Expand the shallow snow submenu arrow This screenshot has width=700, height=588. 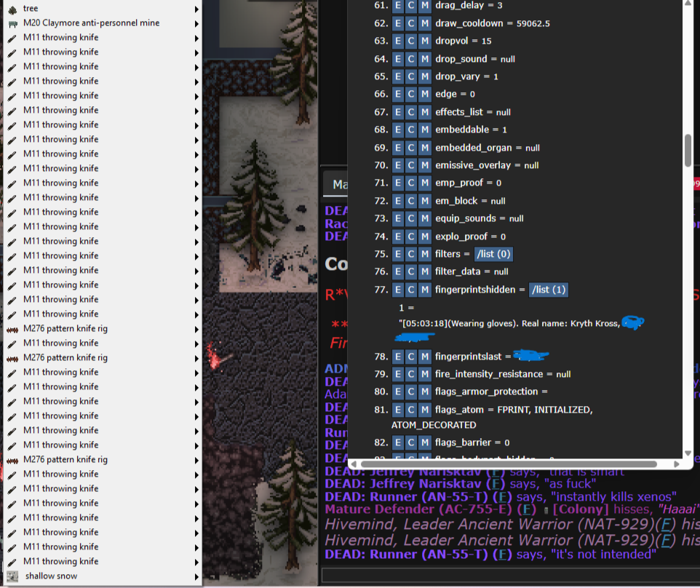pyautogui.click(x=196, y=576)
